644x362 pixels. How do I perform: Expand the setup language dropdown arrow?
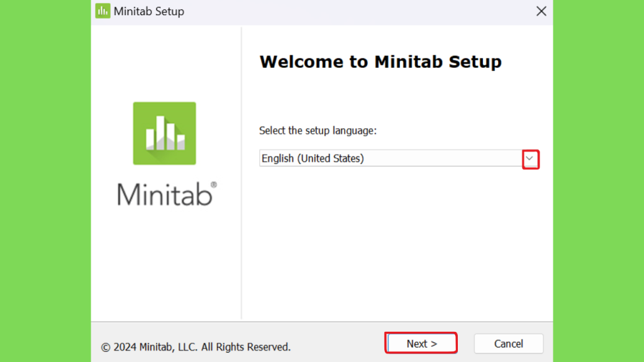pos(530,159)
